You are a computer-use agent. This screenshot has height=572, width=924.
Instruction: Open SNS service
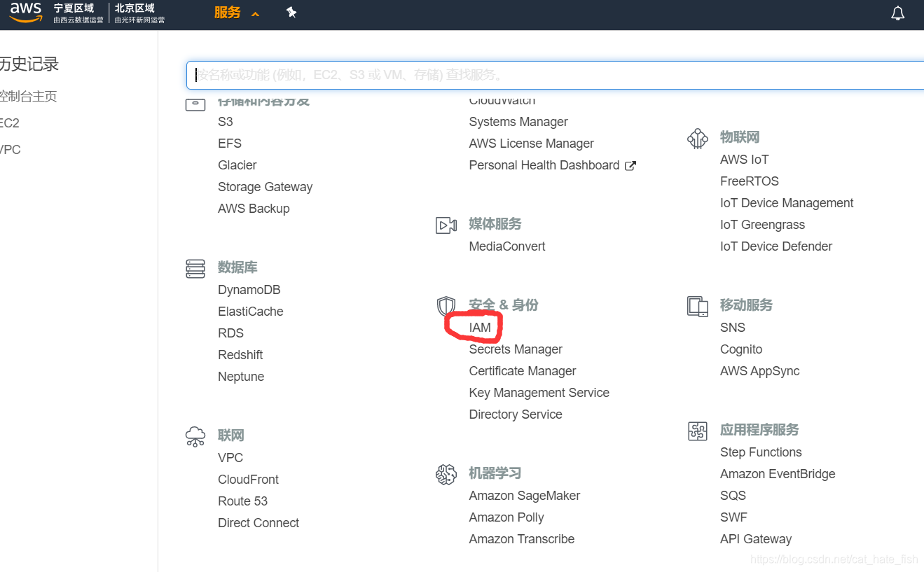(733, 328)
